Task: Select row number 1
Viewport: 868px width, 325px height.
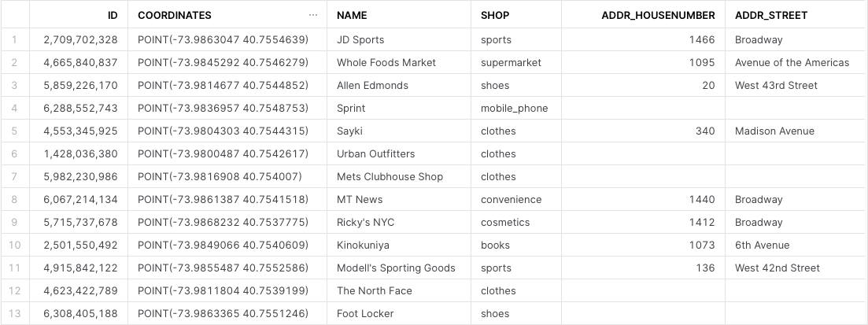Action: [15, 39]
